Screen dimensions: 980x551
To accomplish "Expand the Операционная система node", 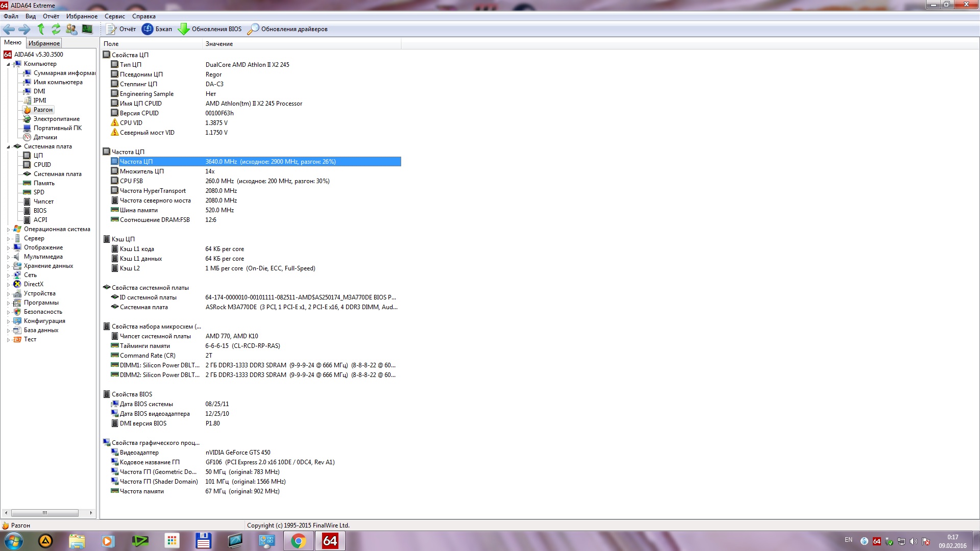I will coord(8,230).
